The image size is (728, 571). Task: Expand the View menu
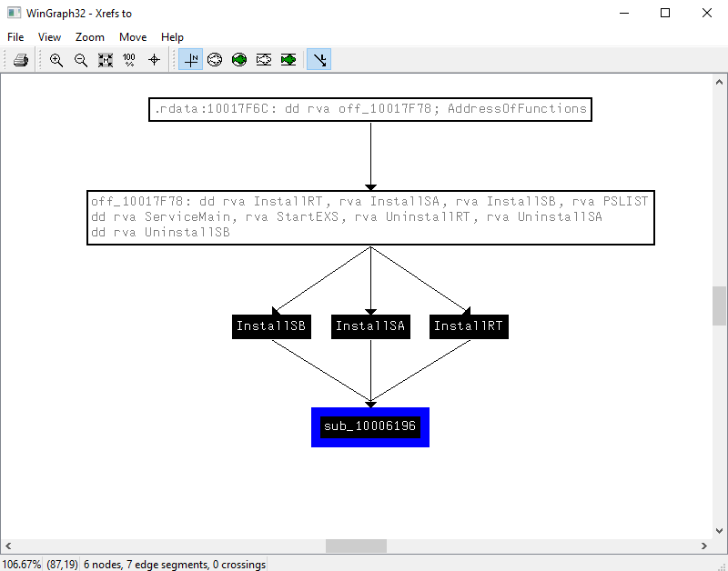50,37
